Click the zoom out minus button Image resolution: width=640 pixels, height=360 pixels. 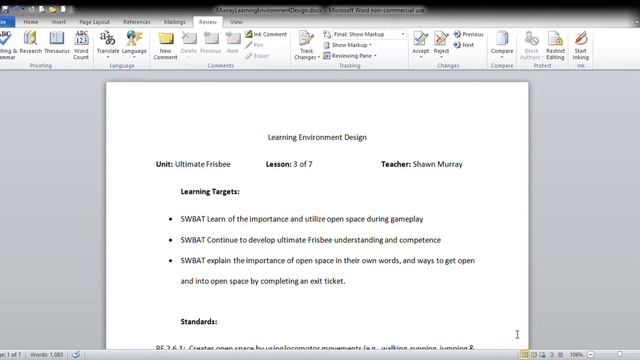[x=591, y=355]
